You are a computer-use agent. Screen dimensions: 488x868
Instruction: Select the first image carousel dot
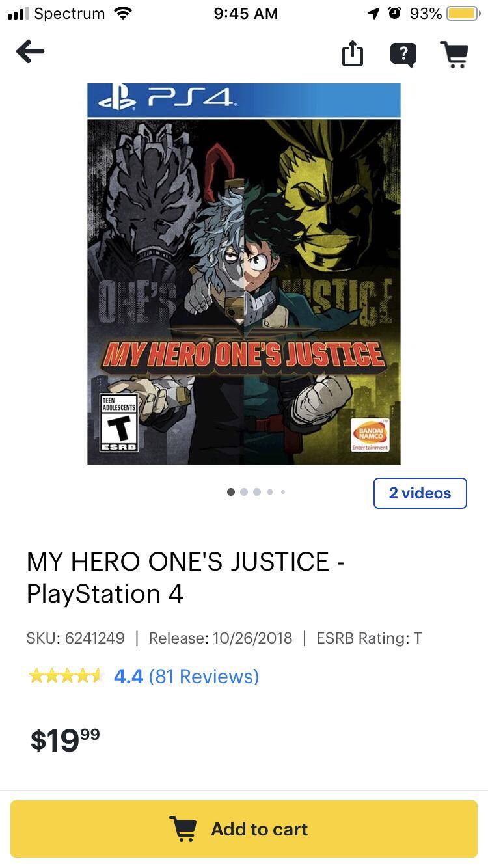[231, 492]
